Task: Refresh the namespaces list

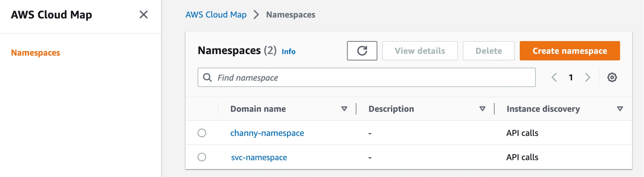Action: pos(362,51)
